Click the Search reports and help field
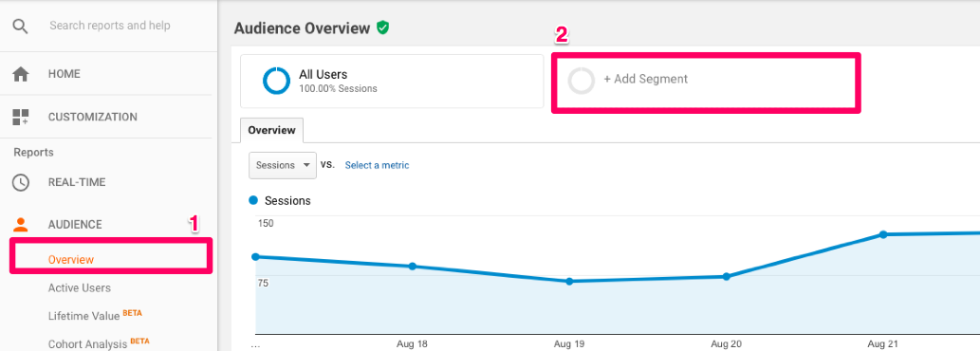Image resolution: width=980 pixels, height=351 pixels. (110, 26)
